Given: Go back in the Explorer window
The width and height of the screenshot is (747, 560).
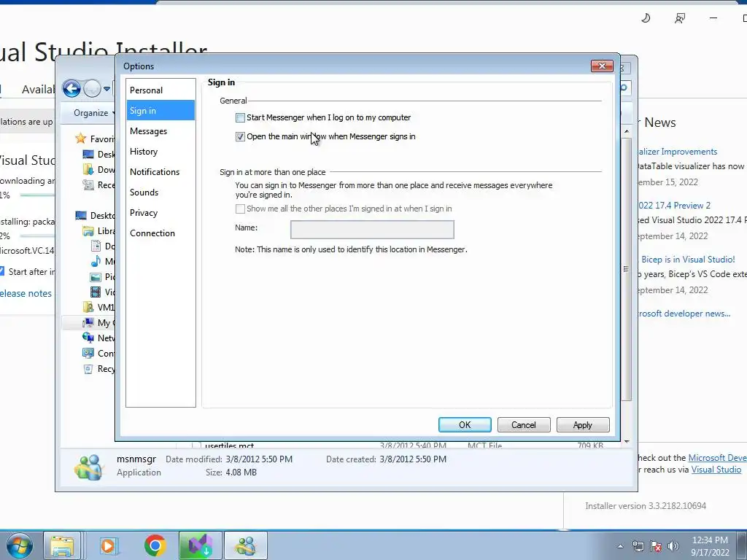Looking at the screenshot, I should click(x=71, y=88).
